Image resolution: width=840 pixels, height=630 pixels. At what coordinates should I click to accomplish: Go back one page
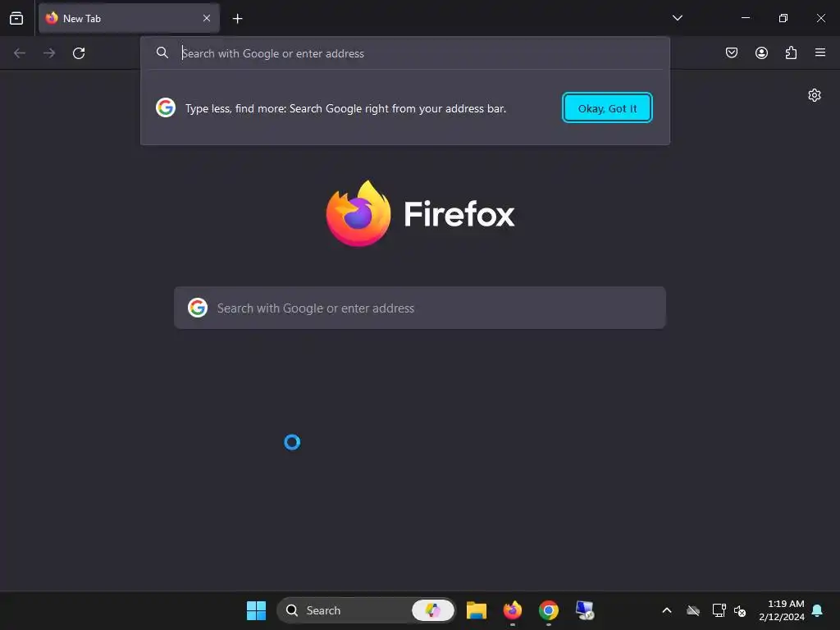click(x=20, y=53)
